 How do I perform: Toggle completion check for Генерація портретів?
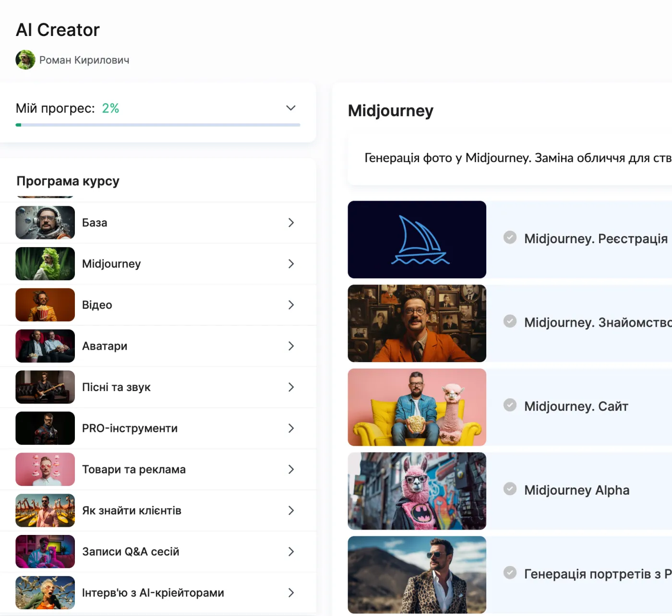(x=510, y=573)
